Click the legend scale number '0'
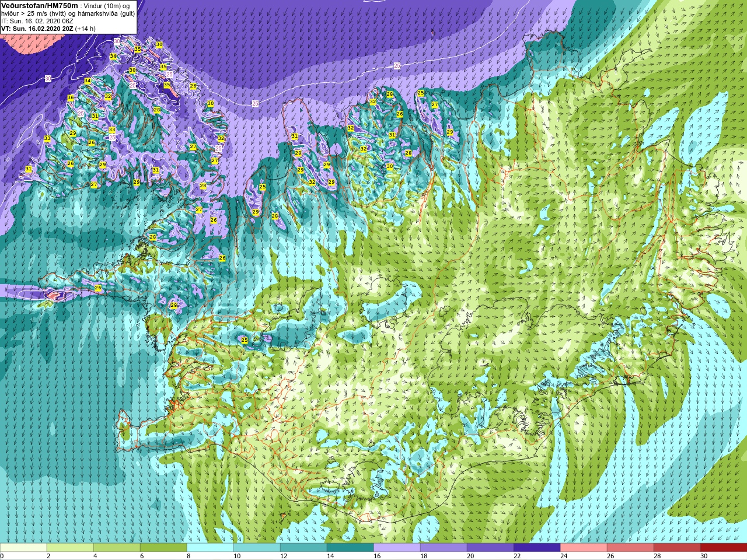The width and height of the screenshot is (747, 560). 2,556
